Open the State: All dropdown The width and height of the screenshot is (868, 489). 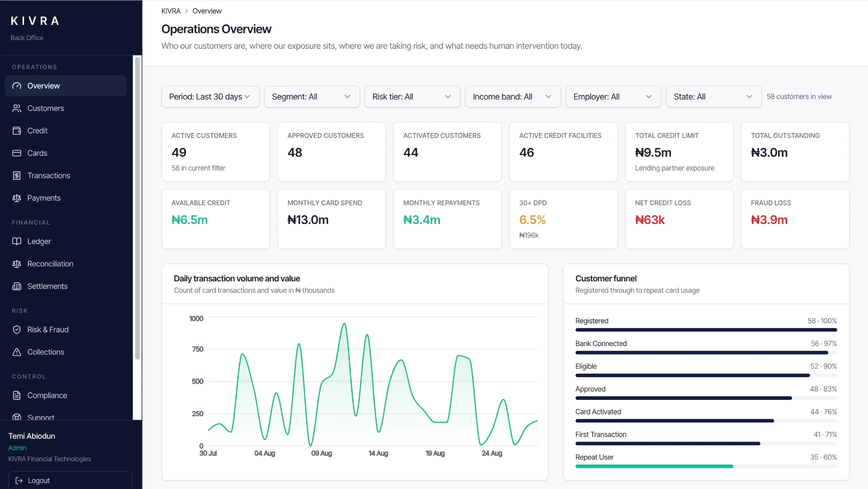click(714, 97)
